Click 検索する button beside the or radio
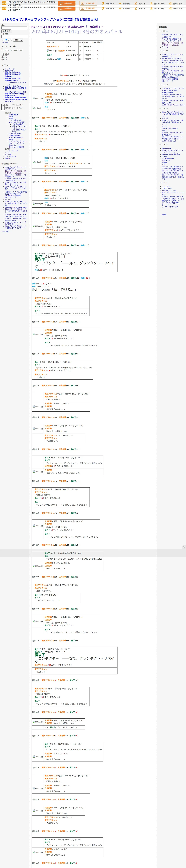The image size is (186, 868). tap(18, 40)
